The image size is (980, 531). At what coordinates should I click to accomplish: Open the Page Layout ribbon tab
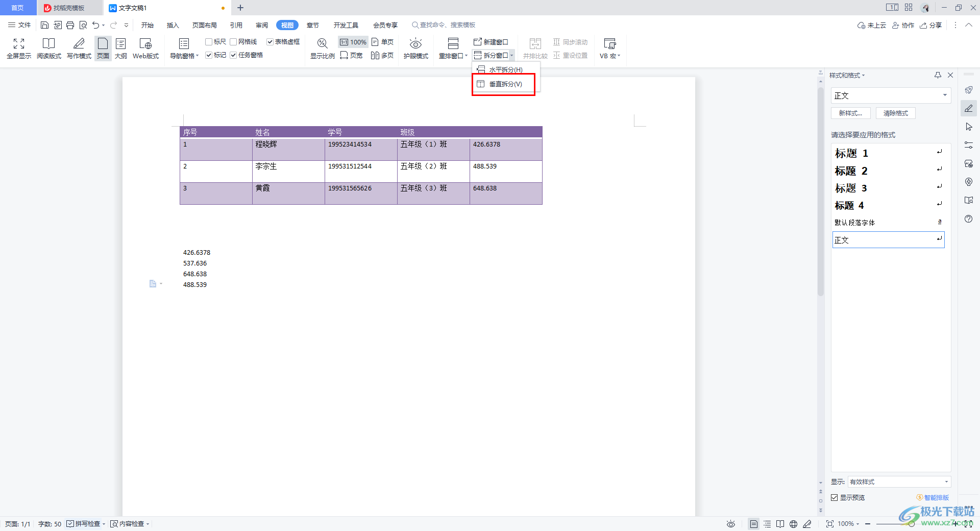pyautogui.click(x=205, y=25)
